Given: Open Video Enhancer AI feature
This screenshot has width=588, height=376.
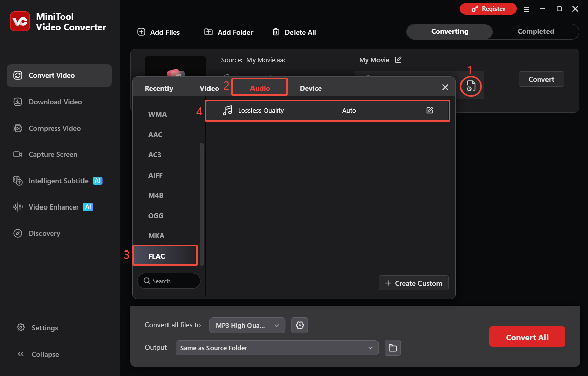Looking at the screenshot, I should click(x=53, y=207).
